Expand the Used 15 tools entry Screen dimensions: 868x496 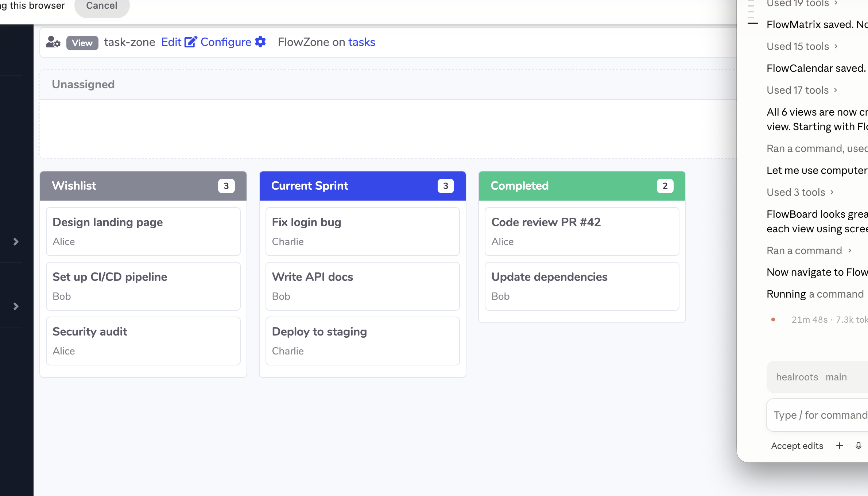pyautogui.click(x=802, y=46)
